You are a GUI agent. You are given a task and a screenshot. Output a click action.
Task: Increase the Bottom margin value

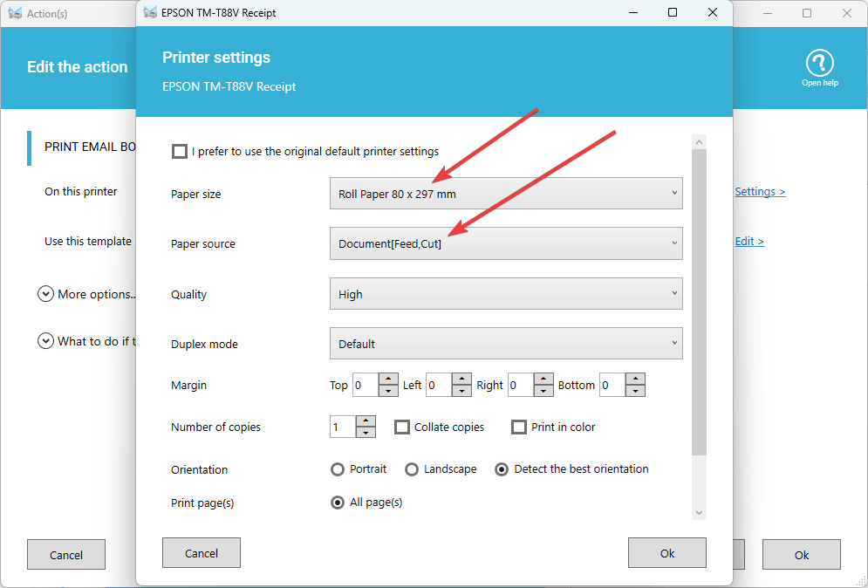[635, 379]
